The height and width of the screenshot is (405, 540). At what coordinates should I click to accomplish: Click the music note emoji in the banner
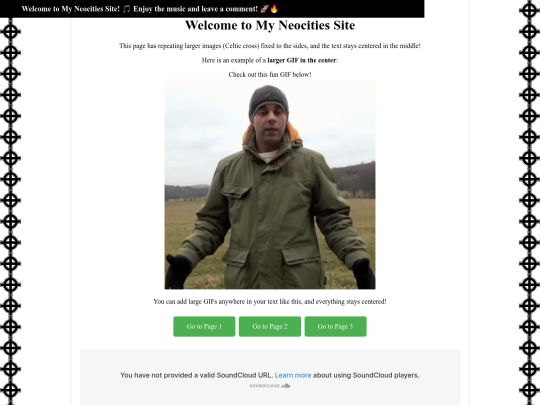(x=127, y=9)
